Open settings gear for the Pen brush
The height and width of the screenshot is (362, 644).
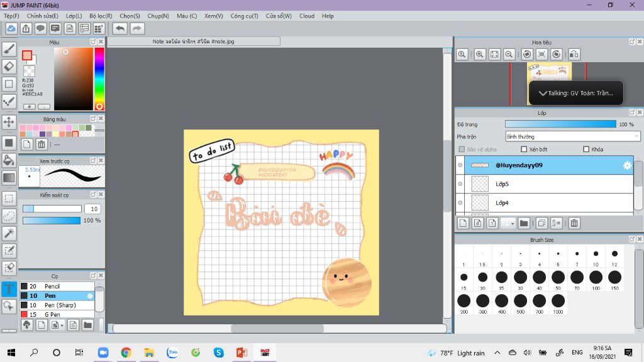90,295
